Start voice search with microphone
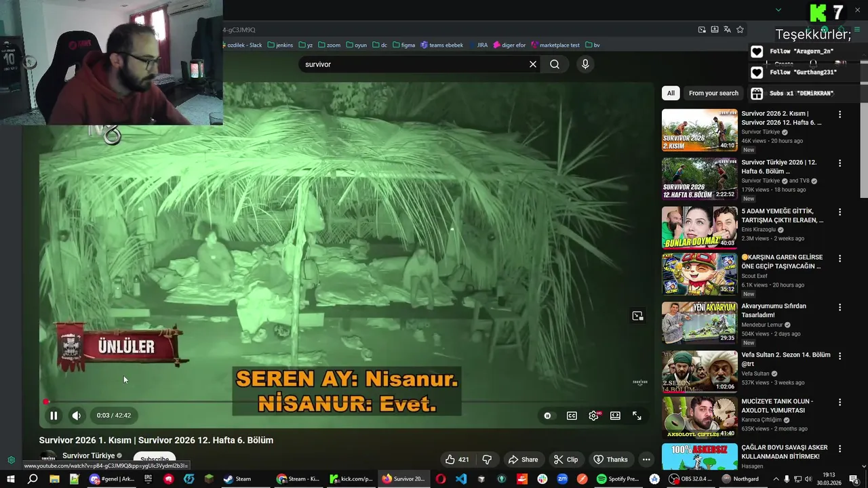Image resolution: width=868 pixels, height=488 pixels. pyautogui.click(x=585, y=64)
